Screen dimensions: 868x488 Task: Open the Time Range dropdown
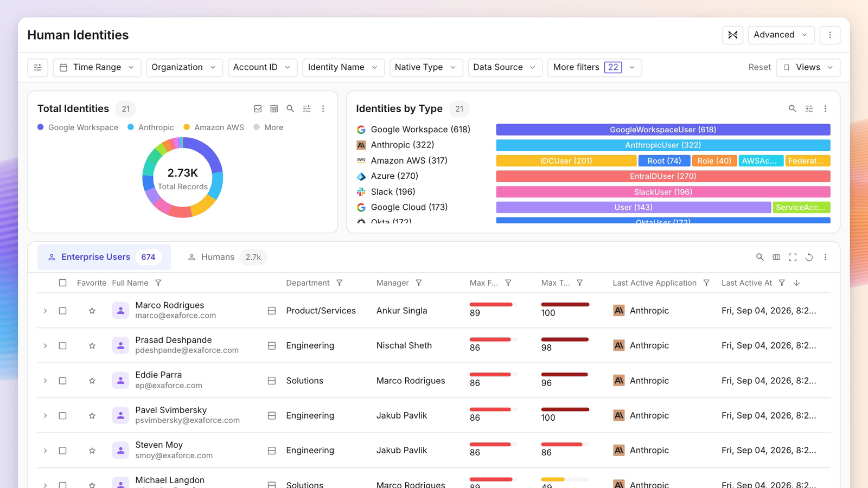[97, 67]
